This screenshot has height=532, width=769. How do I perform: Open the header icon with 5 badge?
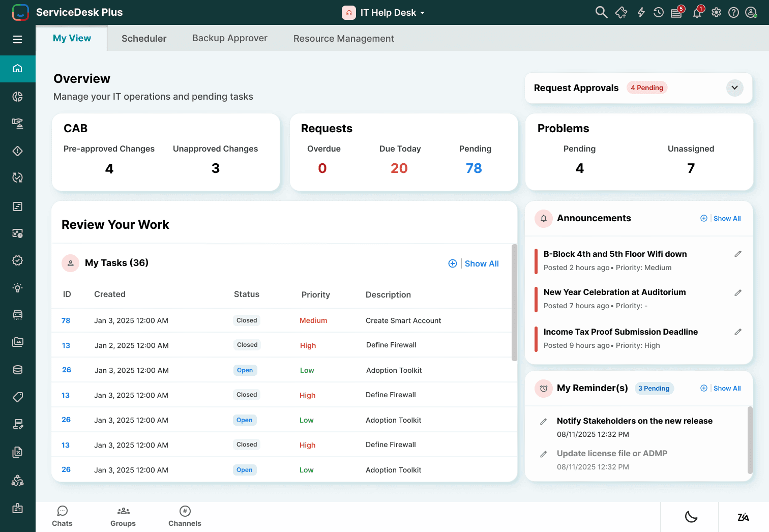tap(677, 12)
